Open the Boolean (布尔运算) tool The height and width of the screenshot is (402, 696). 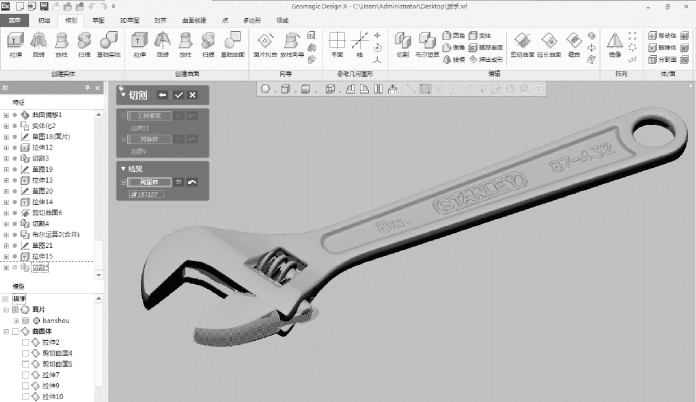tap(427, 44)
